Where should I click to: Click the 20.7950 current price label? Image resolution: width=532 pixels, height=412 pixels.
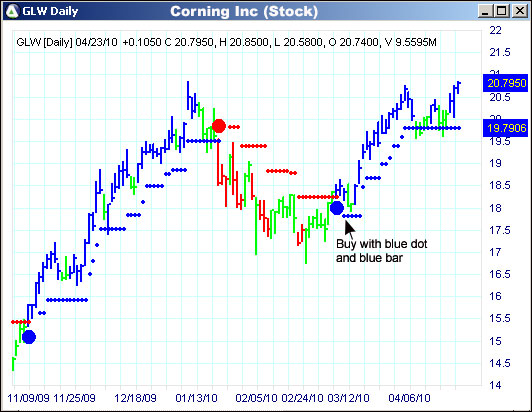pos(506,83)
